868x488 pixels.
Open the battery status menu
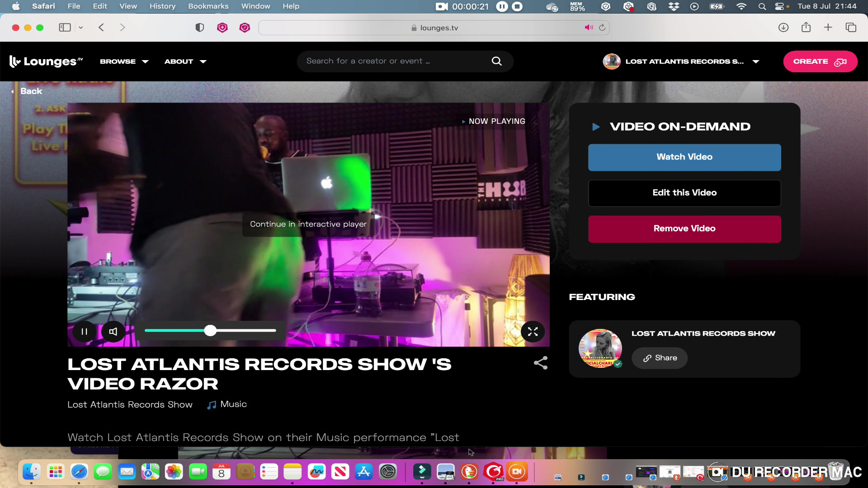[x=717, y=6]
